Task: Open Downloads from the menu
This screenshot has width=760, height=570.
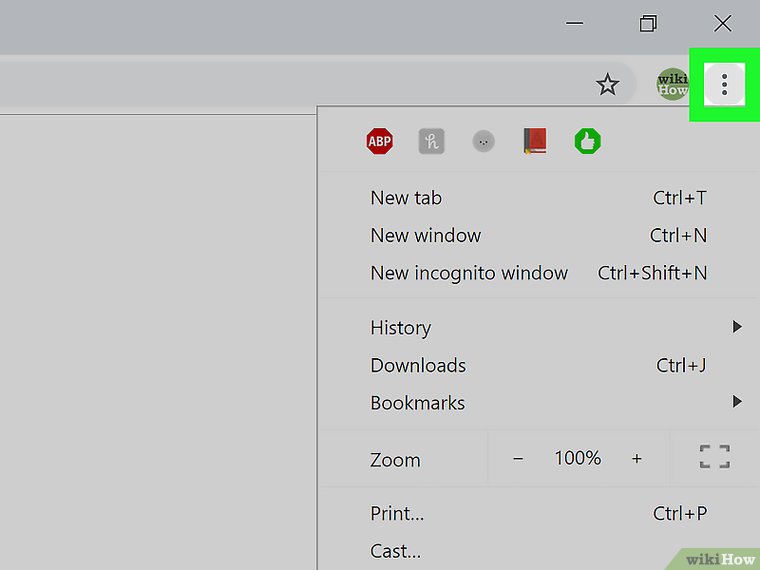Action: point(418,365)
